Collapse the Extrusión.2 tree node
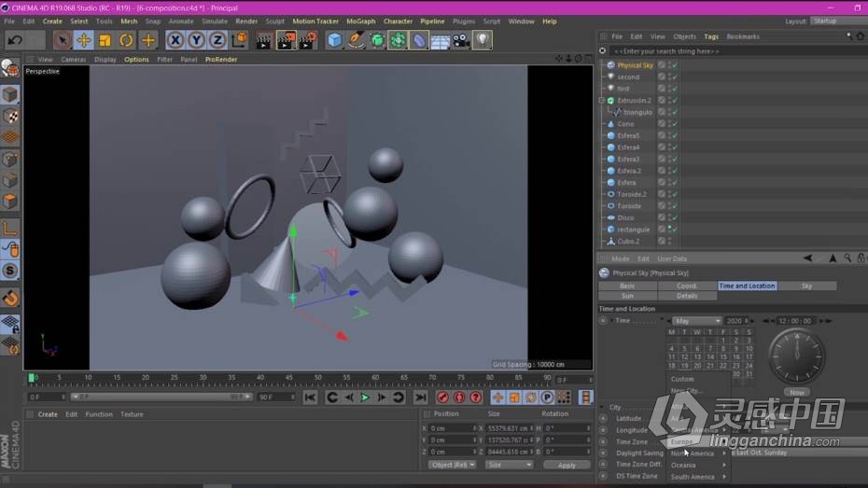This screenshot has height=488, width=868. tap(602, 101)
